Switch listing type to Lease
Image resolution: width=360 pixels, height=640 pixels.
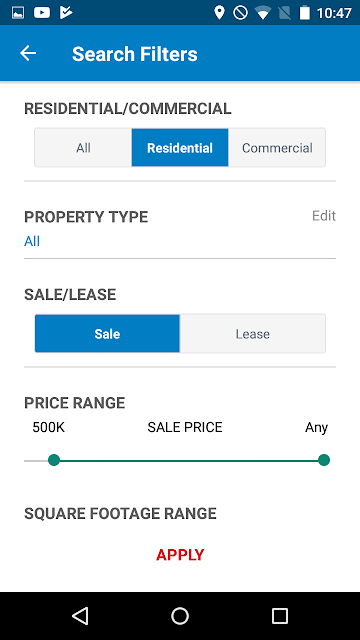pos(253,333)
